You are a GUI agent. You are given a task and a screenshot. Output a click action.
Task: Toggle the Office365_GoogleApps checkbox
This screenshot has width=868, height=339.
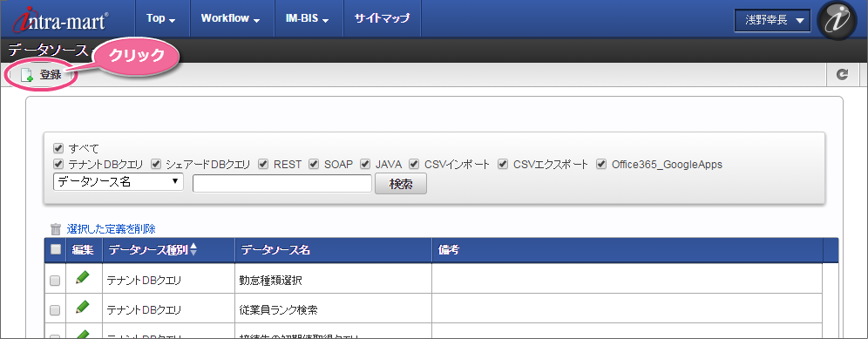(601, 164)
